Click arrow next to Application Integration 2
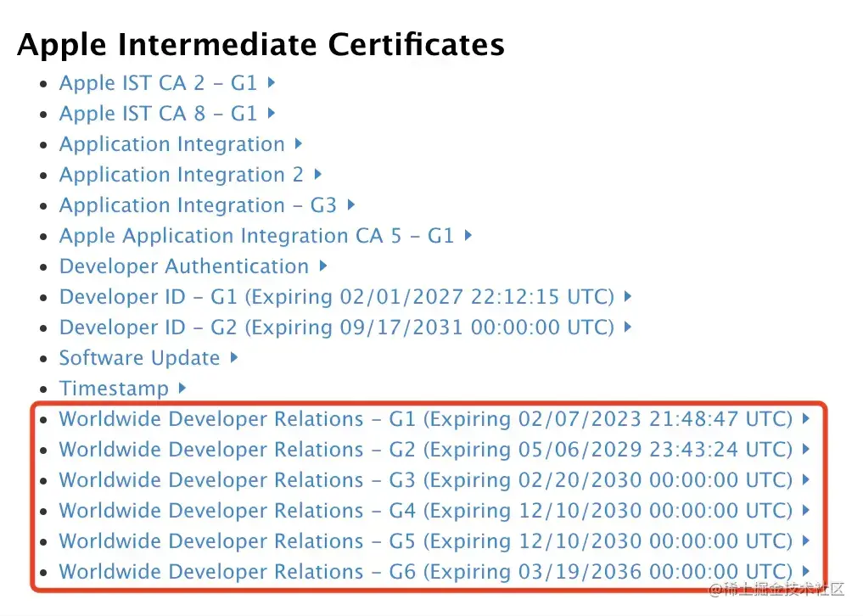 317,175
